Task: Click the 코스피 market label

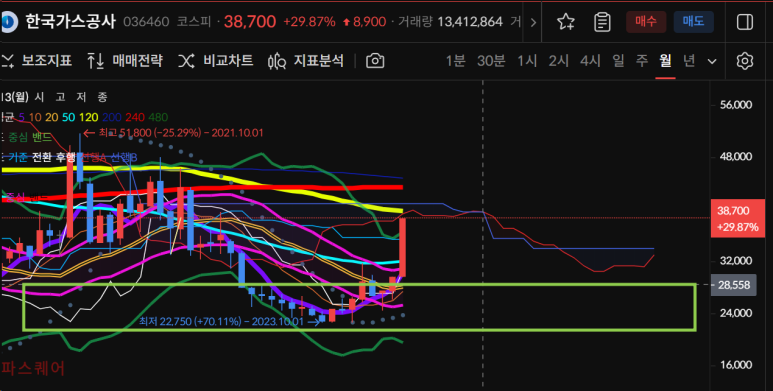Action: coord(194,22)
